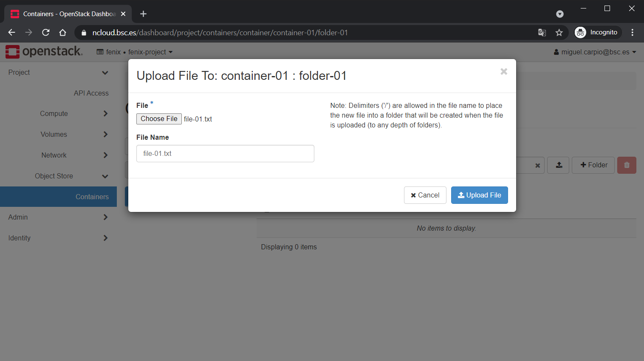Open the OpenStack logo home link
The height and width of the screenshot is (361, 644).
tap(44, 51)
